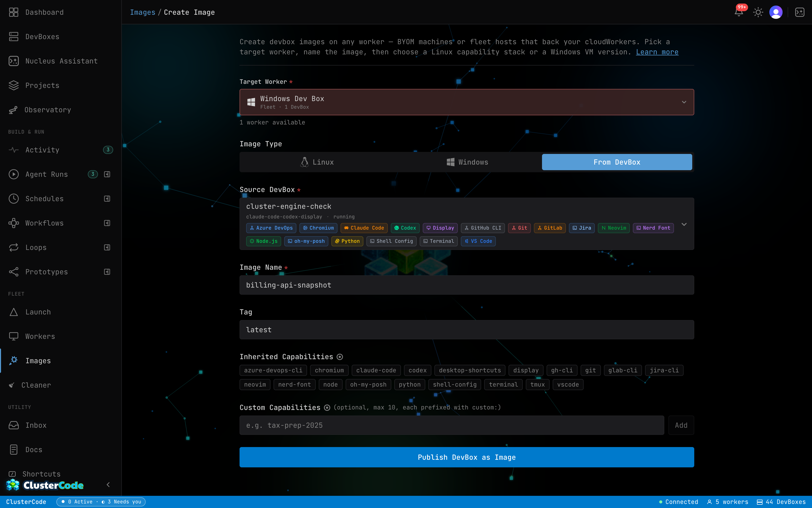Click the Inbox tray icon
Screen dimensions: 812x508
13,425
